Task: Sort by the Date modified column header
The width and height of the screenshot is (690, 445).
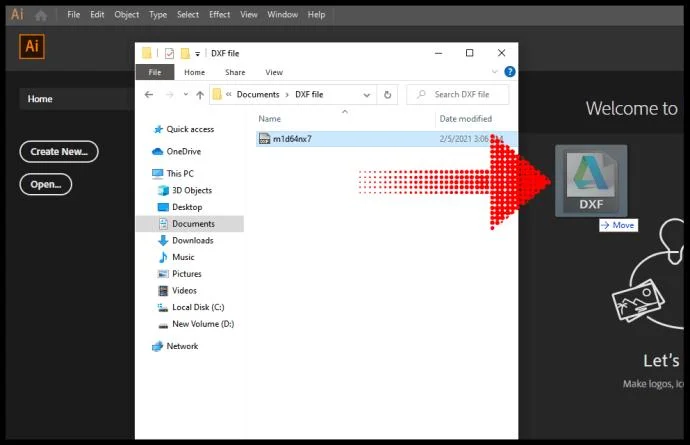Action: (466, 119)
